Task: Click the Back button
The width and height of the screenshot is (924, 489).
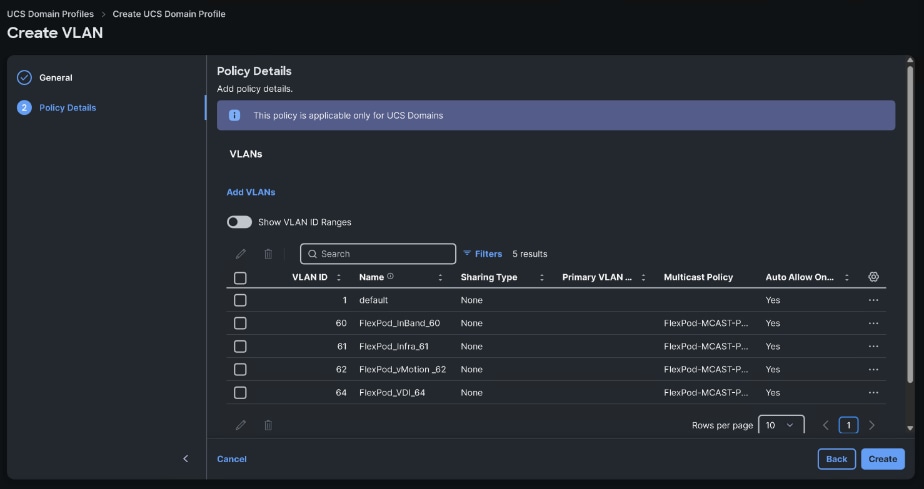Action: coord(836,459)
